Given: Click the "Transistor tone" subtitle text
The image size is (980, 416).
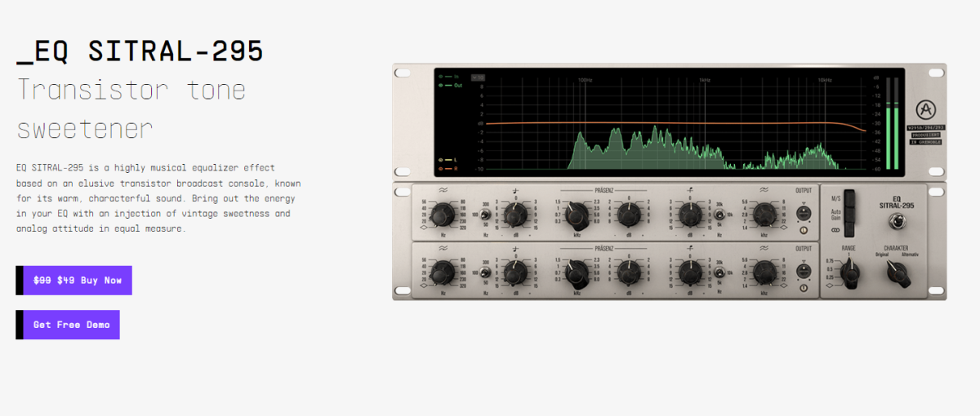Looking at the screenshot, I should [131, 89].
